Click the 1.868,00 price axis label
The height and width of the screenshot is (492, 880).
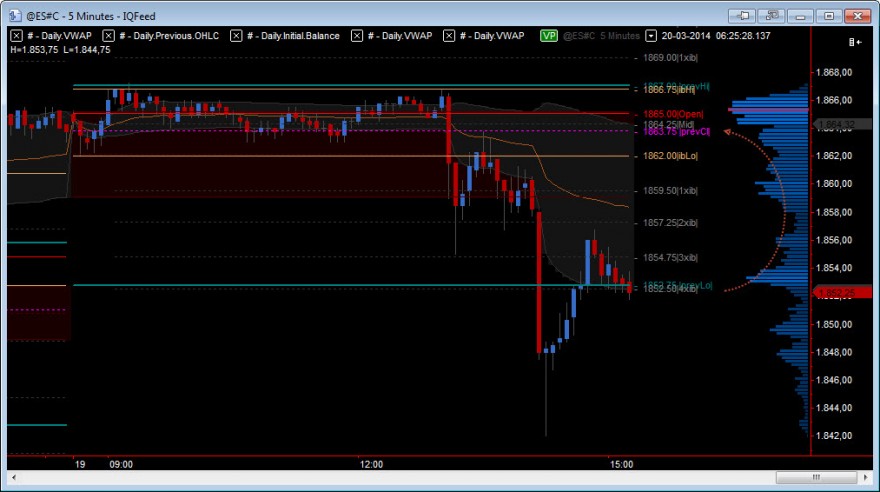click(833, 72)
